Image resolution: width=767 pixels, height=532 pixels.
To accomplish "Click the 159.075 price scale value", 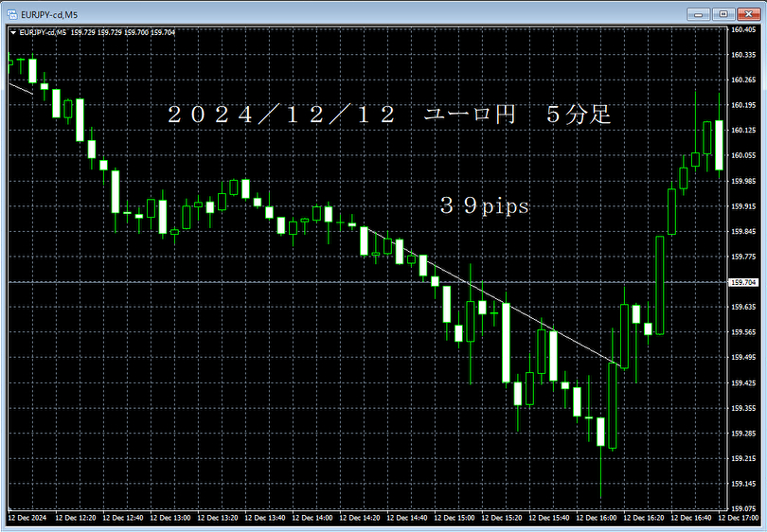I will (743, 508).
